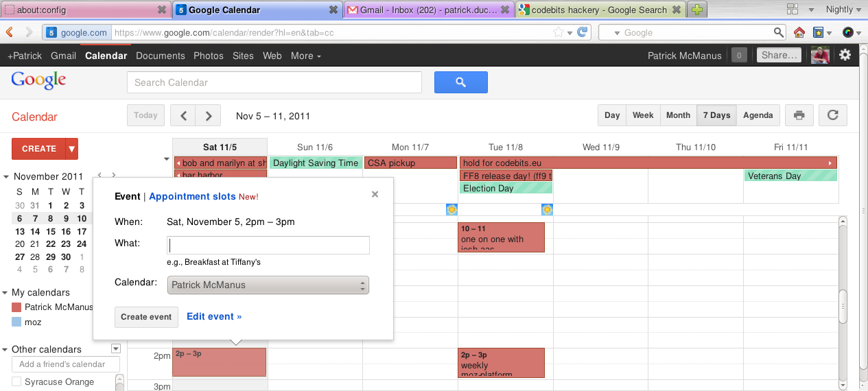Bookmark this page with the star icon
This screenshot has width=868, height=391.
(559, 32)
